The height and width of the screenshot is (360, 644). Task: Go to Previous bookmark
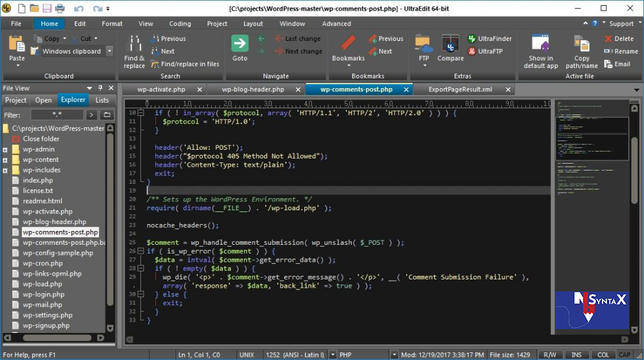386,38
